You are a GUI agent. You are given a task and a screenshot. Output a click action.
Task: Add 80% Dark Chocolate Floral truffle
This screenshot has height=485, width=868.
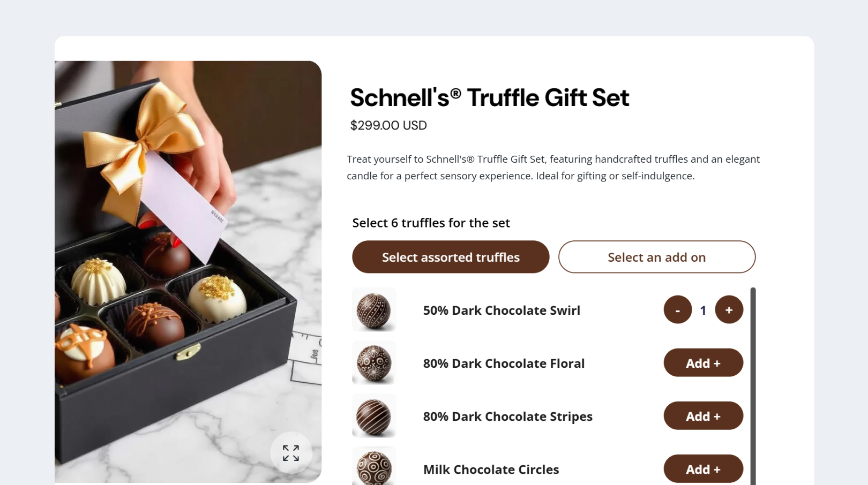pos(703,363)
